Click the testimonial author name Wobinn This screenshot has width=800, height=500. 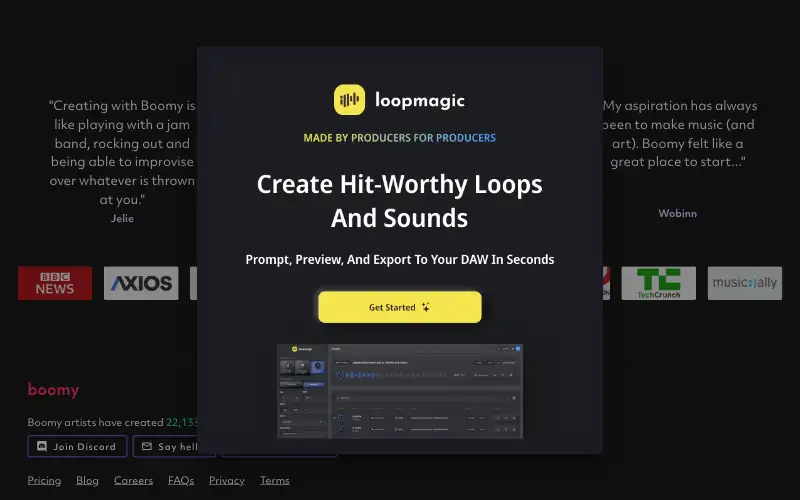pyautogui.click(x=678, y=213)
